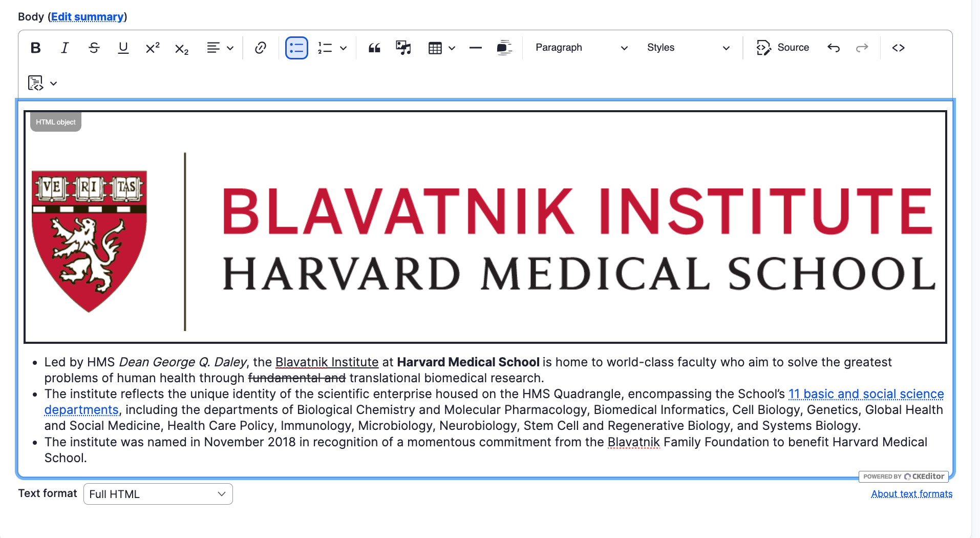Viewport: 980px width, 538px height.
Task: Open numbered list style dropdown arrow
Action: tap(344, 48)
